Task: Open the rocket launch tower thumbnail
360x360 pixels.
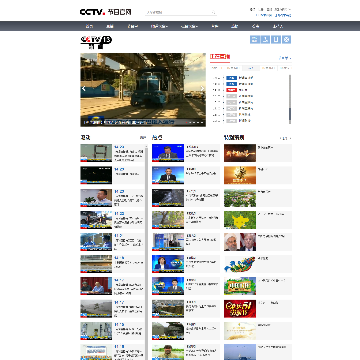Action: click(x=96, y=331)
